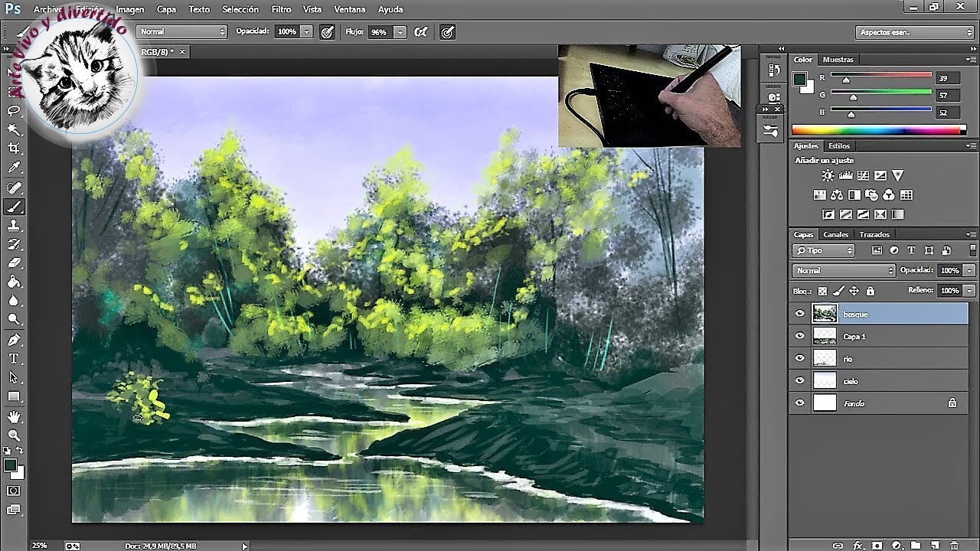The image size is (980, 551).
Task: Add a layer mask
Action: point(877,545)
